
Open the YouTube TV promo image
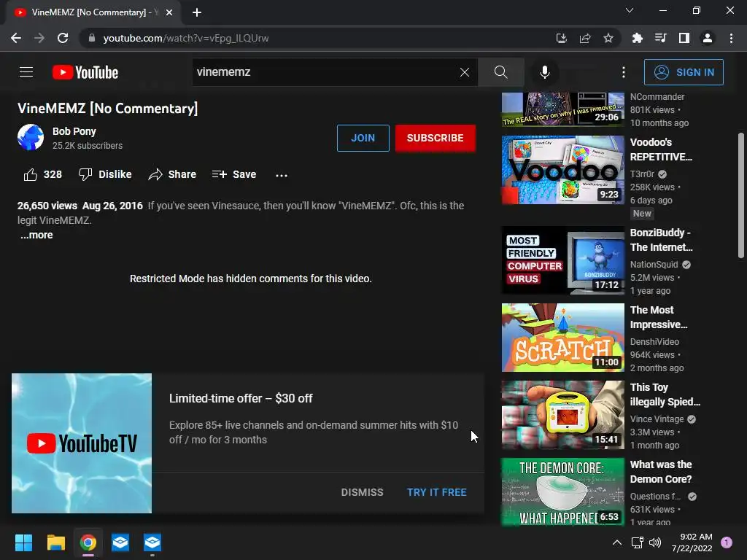(x=82, y=443)
